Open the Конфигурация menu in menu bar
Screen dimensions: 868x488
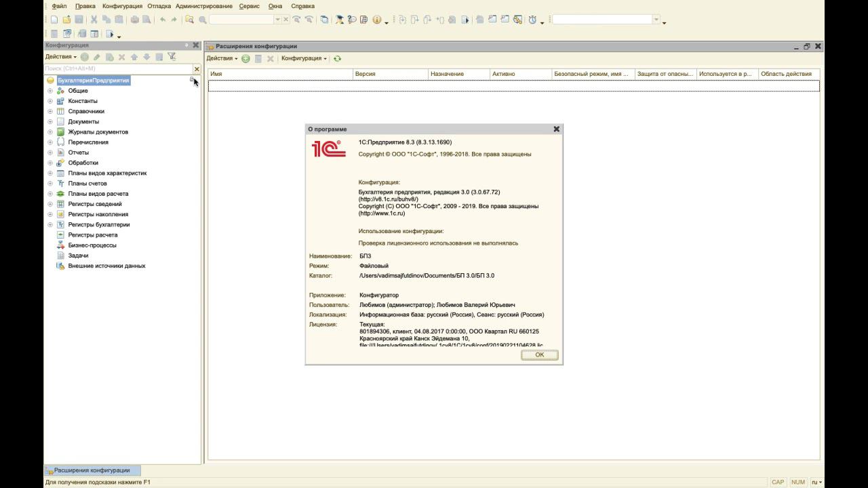[x=122, y=6]
